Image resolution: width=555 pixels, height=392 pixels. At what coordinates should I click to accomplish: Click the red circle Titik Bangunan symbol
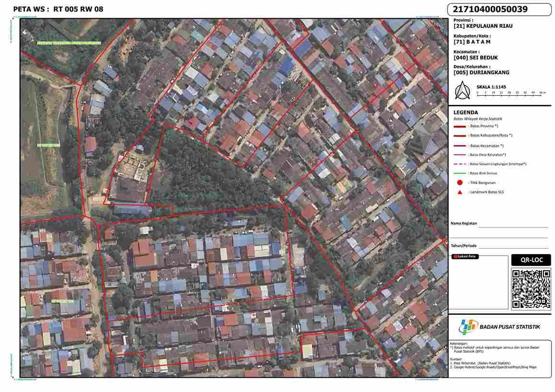pos(460,183)
